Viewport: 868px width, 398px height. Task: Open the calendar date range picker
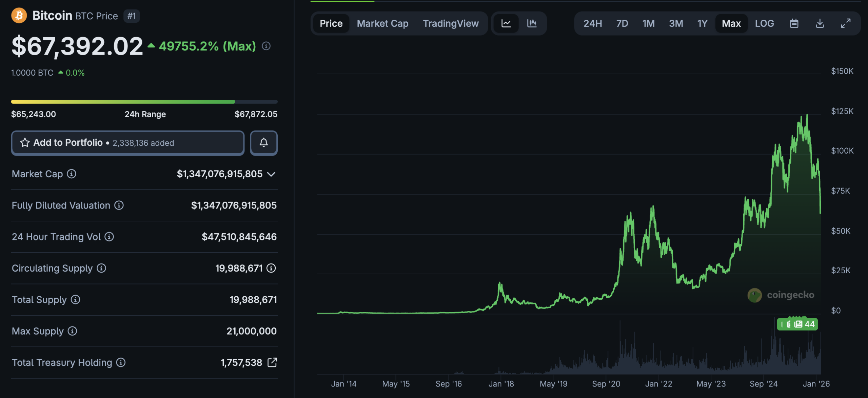tap(794, 23)
